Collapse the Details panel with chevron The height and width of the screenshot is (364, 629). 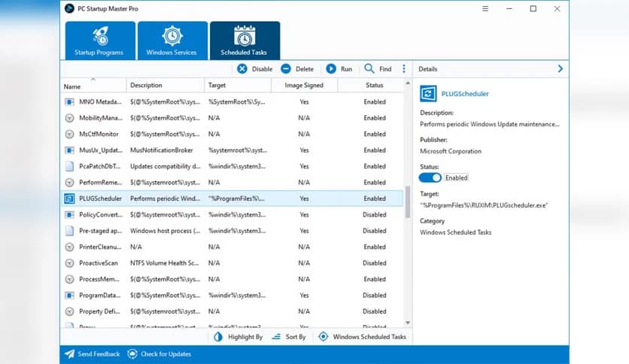coord(560,69)
